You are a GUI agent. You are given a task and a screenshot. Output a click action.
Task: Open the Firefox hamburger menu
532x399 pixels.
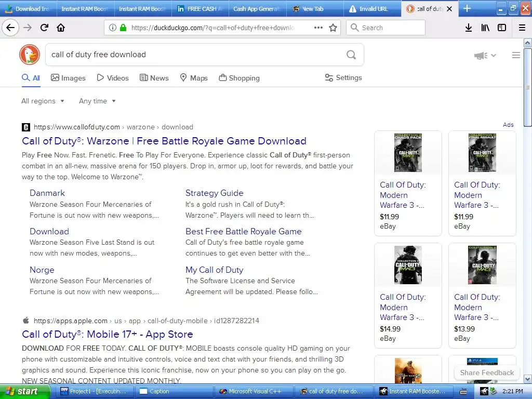(522, 28)
